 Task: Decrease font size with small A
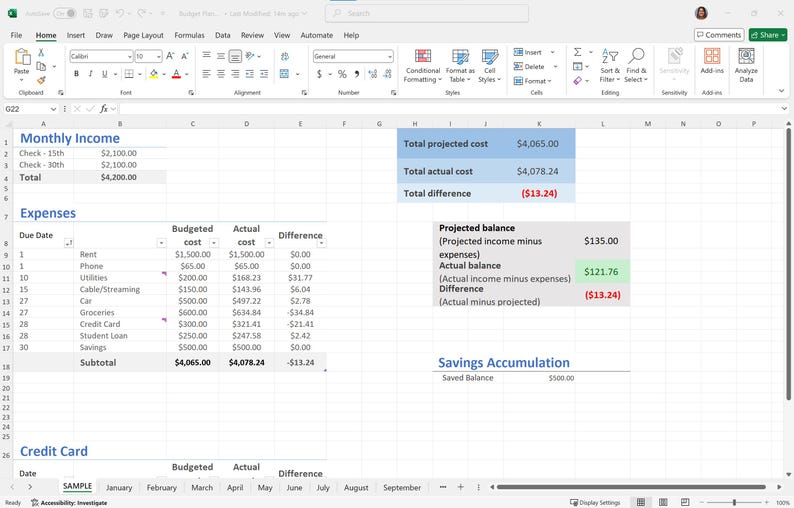click(185, 56)
